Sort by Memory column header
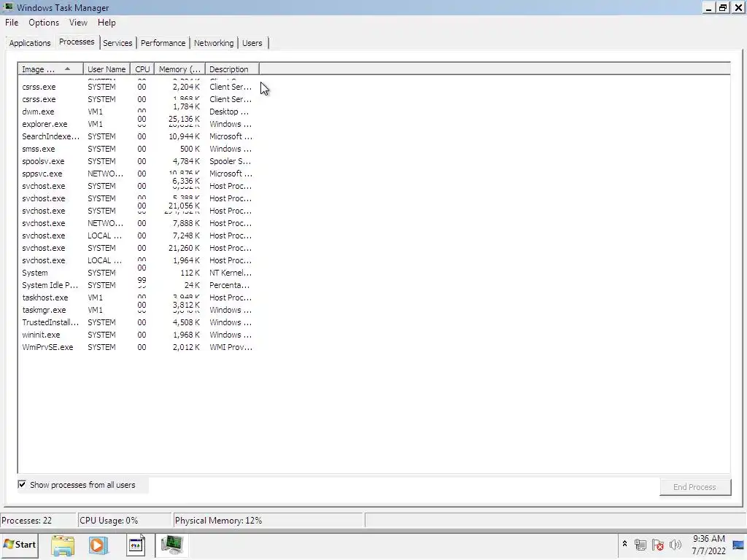Screen dimensions: 747x560 coord(179,69)
